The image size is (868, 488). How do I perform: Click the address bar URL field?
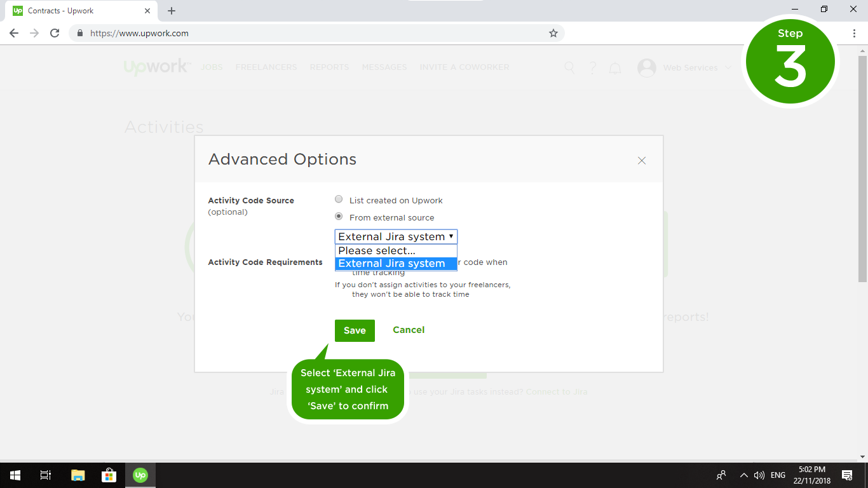tap(318, 33)
